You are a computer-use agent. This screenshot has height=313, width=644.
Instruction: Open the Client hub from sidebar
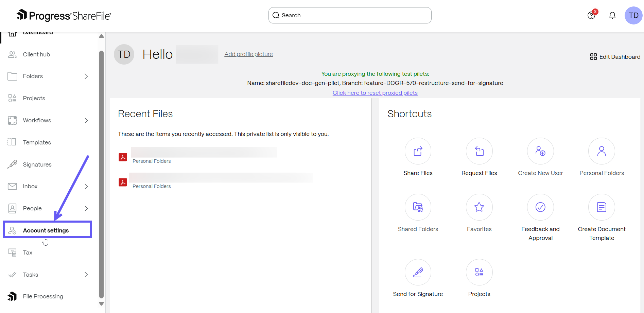(x=36, y=54)
